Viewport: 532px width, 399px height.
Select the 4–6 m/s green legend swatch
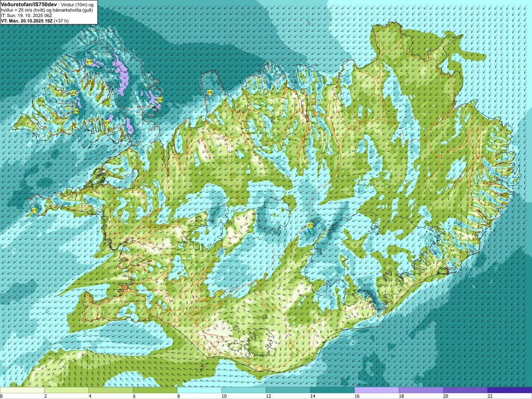[111, 390]
